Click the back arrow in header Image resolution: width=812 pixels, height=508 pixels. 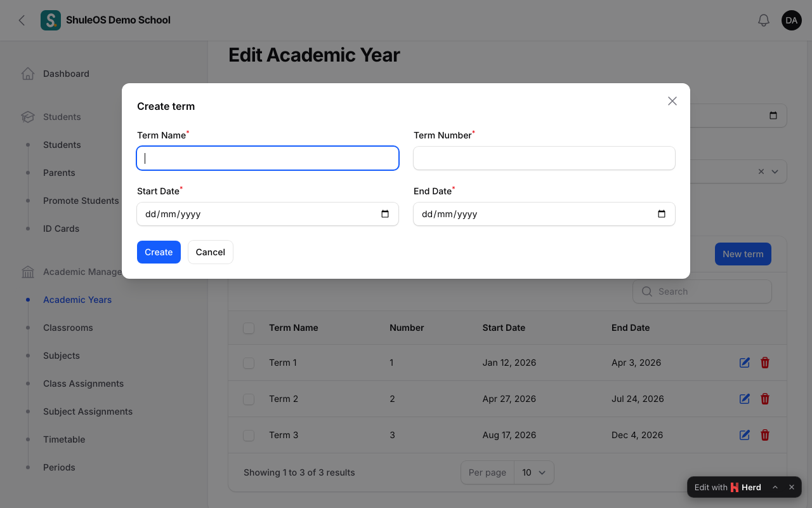pyautogui.click(x=22, y=20)
